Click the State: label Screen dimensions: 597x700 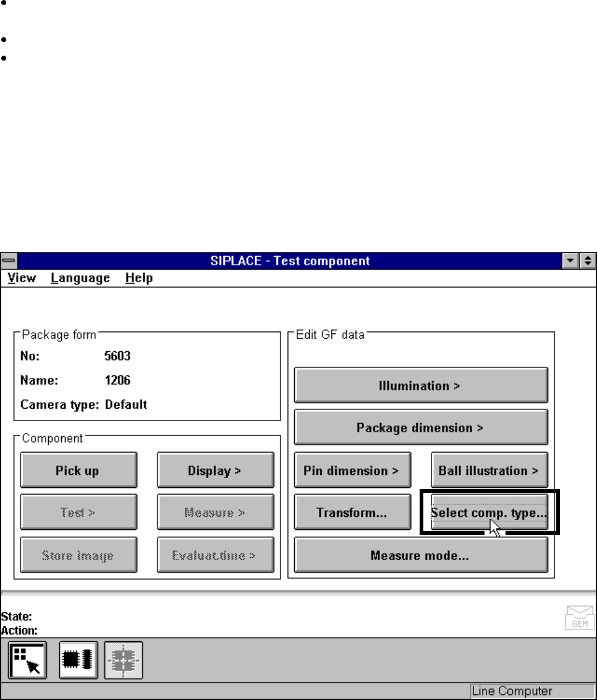(x=17, y=616)
